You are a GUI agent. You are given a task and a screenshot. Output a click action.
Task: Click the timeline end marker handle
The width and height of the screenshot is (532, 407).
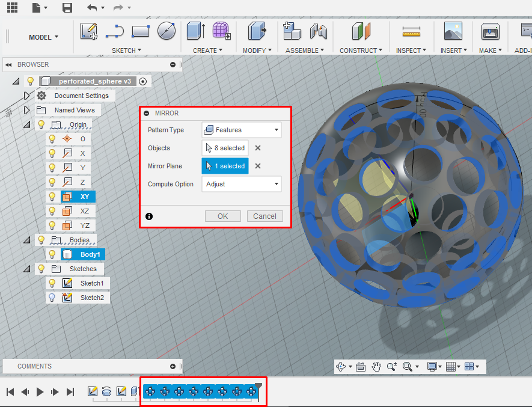(258, 388)
